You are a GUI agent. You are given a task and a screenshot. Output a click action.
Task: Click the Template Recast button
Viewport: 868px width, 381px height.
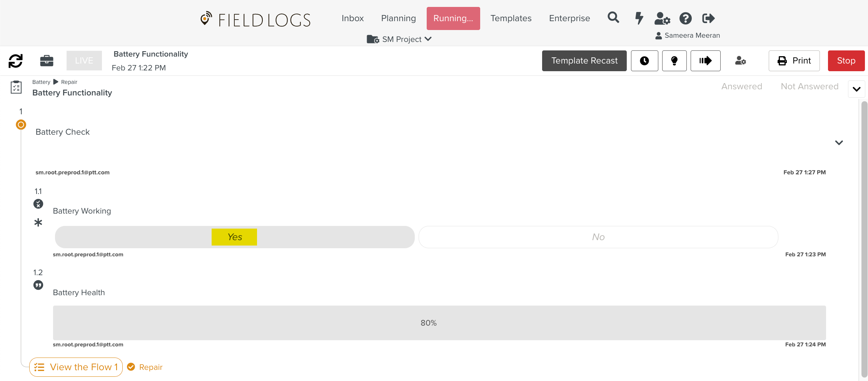584,61
